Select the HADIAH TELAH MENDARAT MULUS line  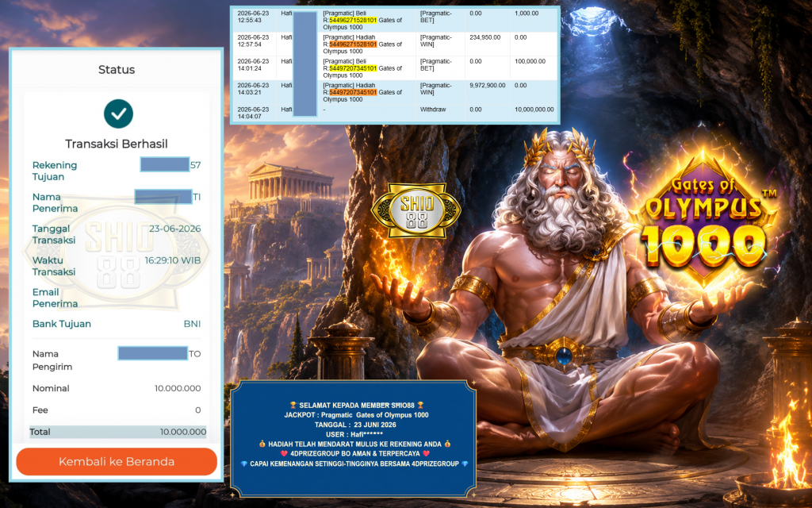point(354,444)
